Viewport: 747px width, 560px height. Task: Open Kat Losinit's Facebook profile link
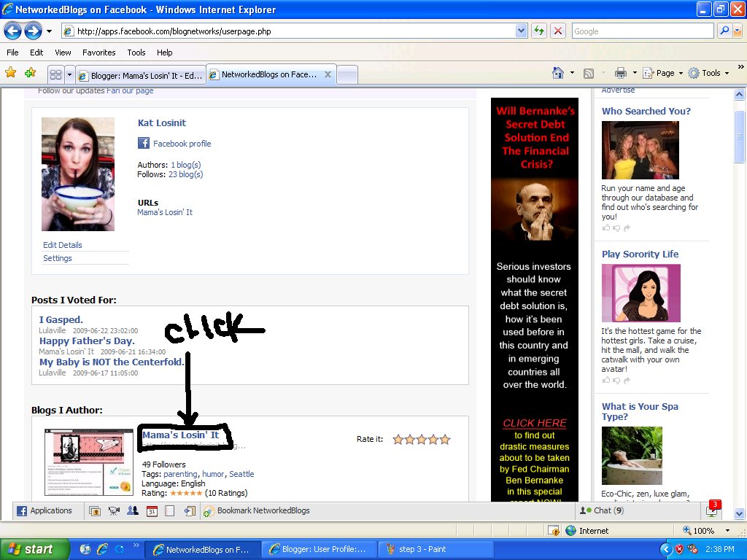(x=182, y=144)
